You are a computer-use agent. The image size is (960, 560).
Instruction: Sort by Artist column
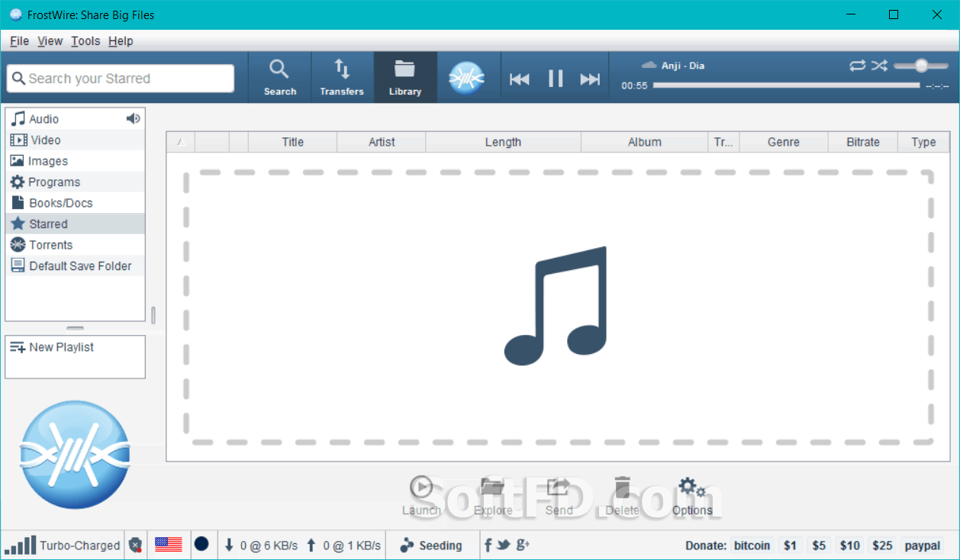point(382,142)
